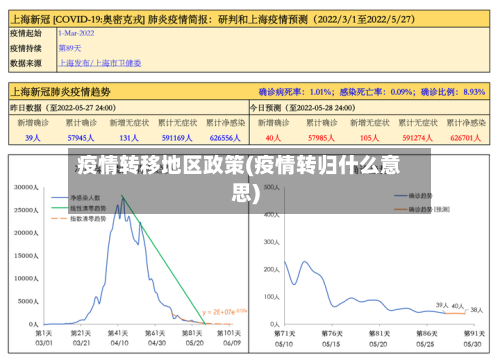Click the 第71天 x-axis label
This screenshot has width=500, height=362.
[x=285, y=333]
